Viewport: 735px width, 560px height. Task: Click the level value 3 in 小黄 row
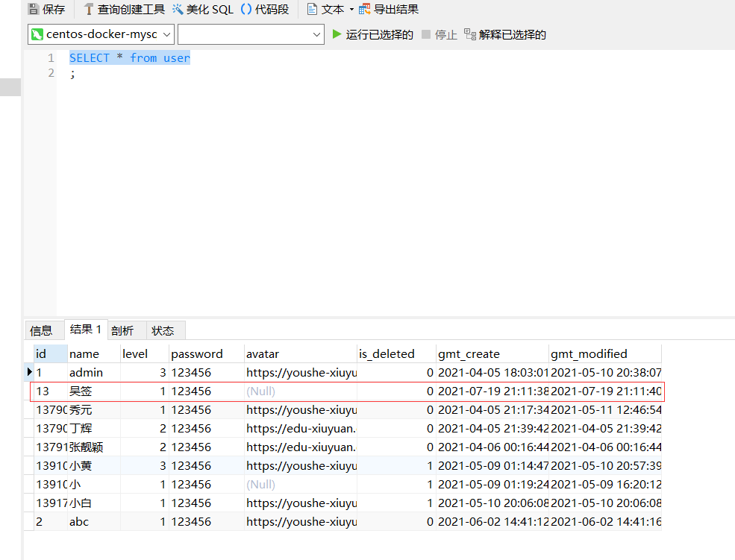coord(144,466)
